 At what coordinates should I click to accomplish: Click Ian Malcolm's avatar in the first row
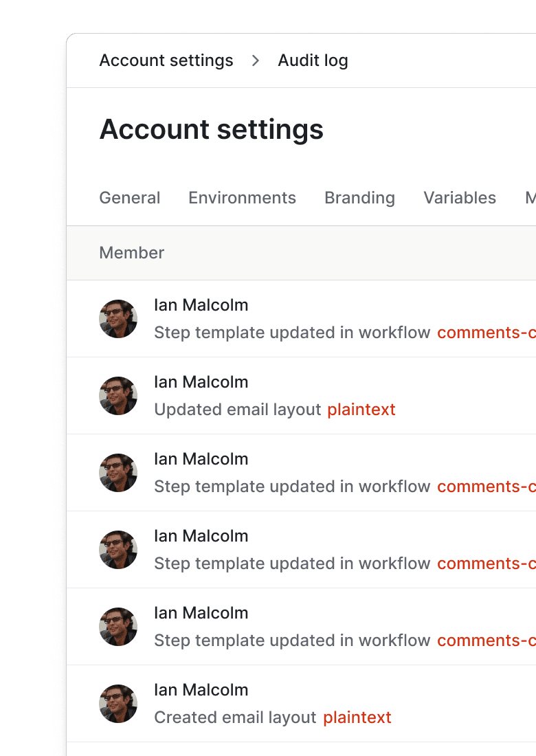(x=118, y=319)
